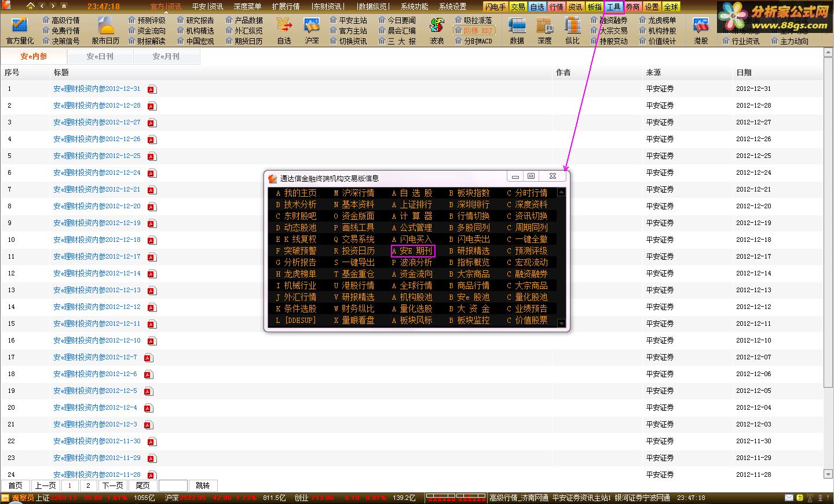Click main page scrollbar down arrow

coord(828,474)
